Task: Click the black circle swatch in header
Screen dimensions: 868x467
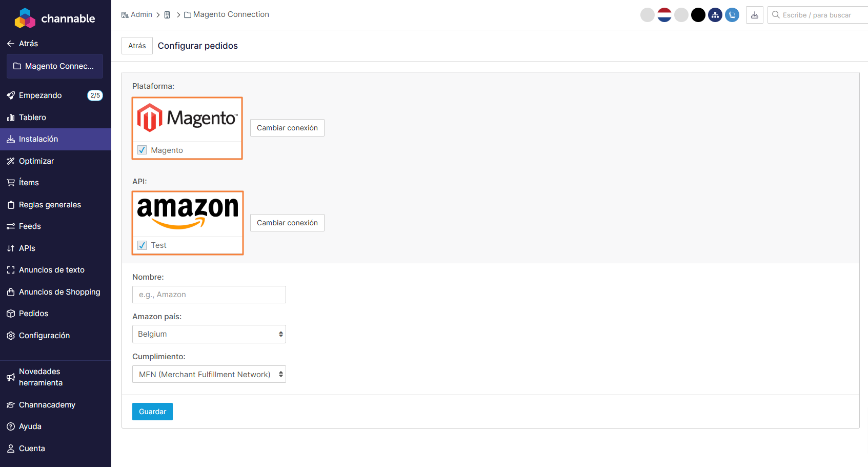Action: click(698, 15)
